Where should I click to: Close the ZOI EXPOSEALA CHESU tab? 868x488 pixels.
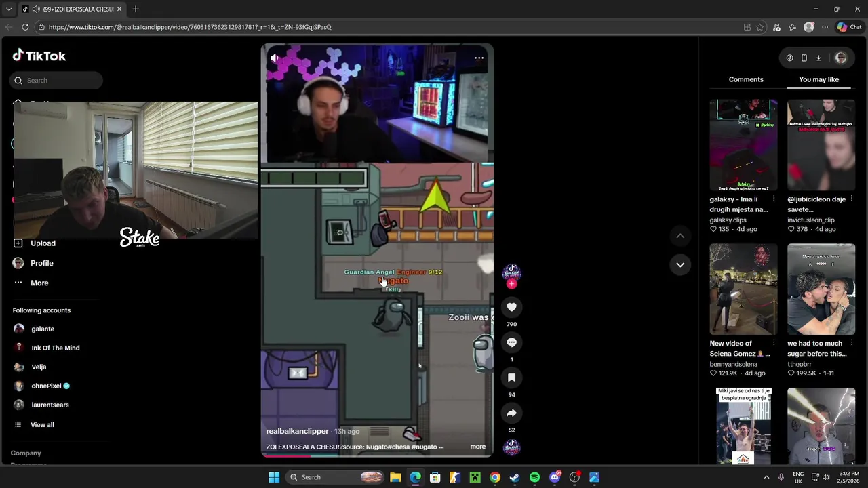[119, 9]
